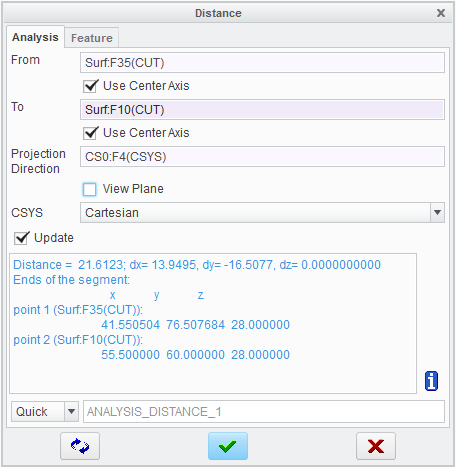Click 'point 1 (Surf:F35(CUT)):' label

78,310
